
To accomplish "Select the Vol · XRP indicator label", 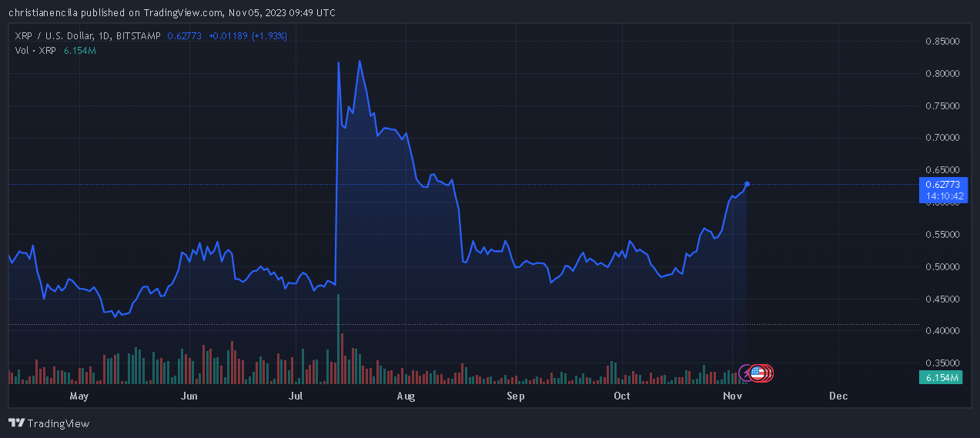I will point(35,51).
